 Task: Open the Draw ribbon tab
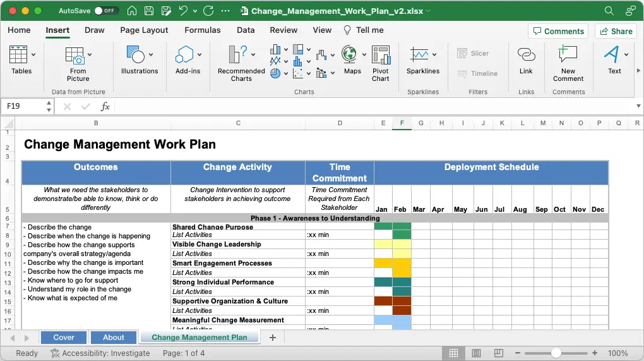tap(95, 30)
